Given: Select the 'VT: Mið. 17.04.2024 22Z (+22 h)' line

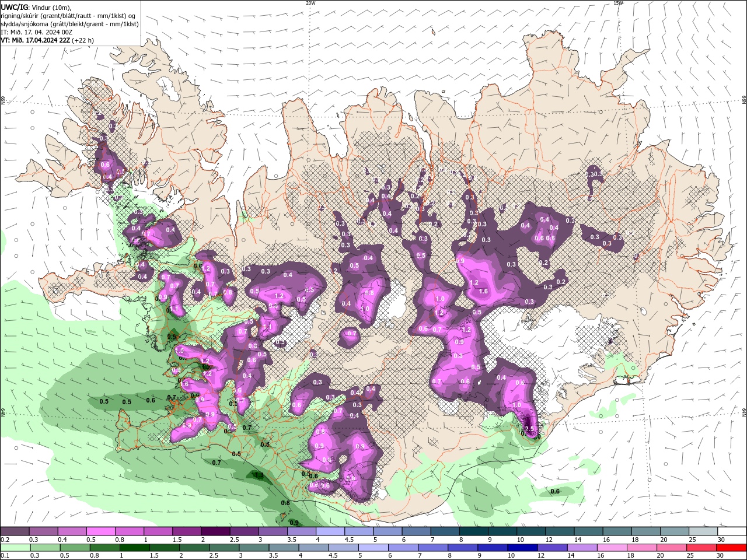Looking at the screenshot, I should [47, 40].
